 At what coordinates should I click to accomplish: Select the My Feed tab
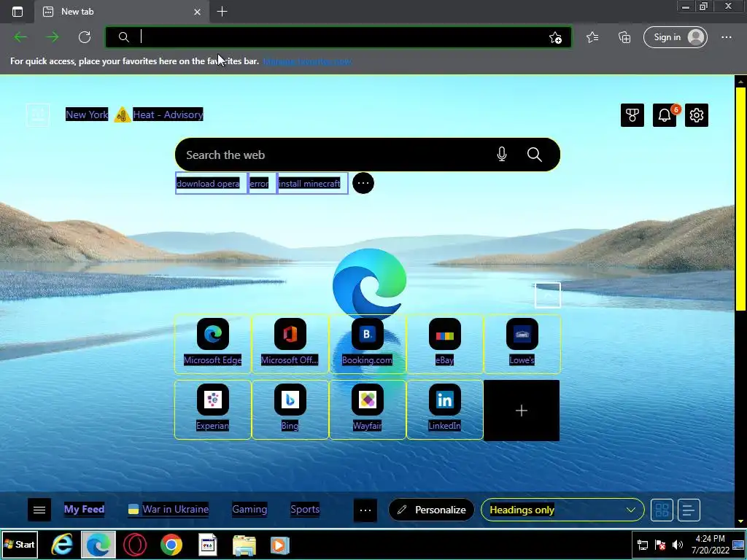[85, 509]
